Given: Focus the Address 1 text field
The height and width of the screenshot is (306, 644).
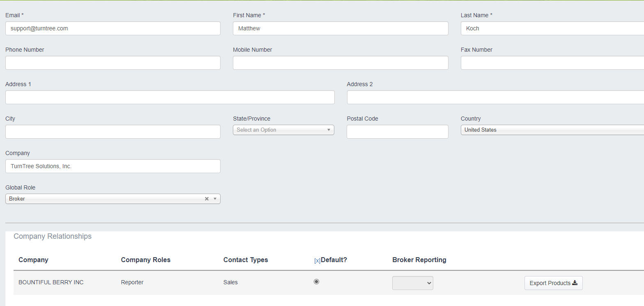Looking at the screenshot, I should pos(170,98).
